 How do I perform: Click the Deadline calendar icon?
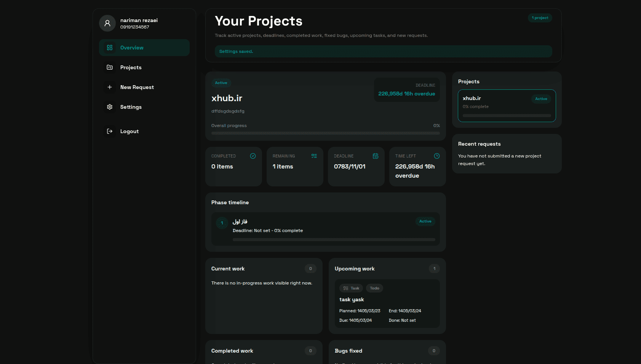[376, 156]
